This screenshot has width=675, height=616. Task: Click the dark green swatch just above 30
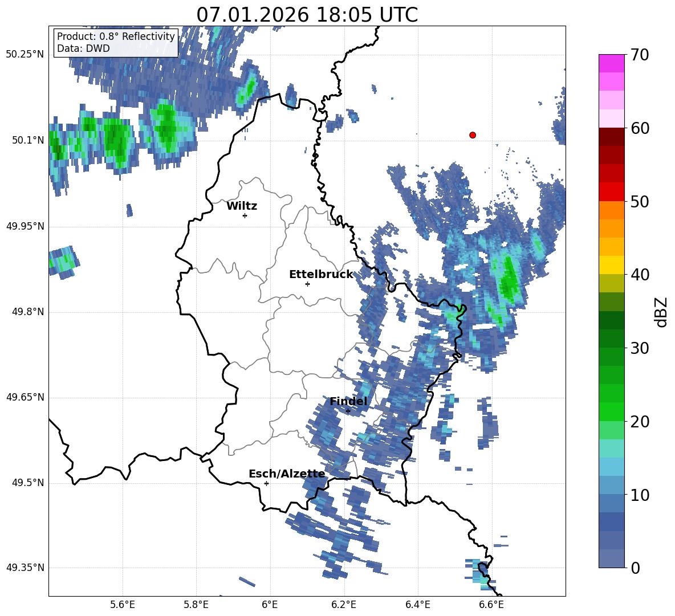pos(611,338)
